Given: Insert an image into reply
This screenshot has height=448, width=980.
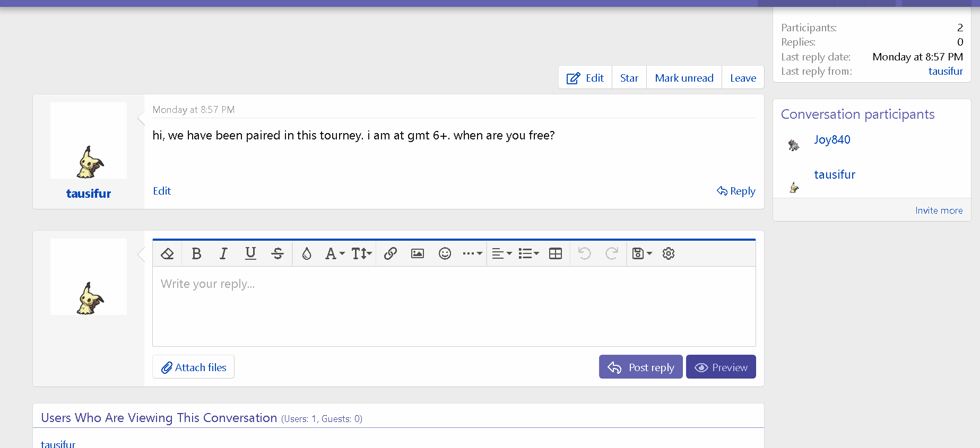Looking at the screenshot, I should tap(418, 253).
